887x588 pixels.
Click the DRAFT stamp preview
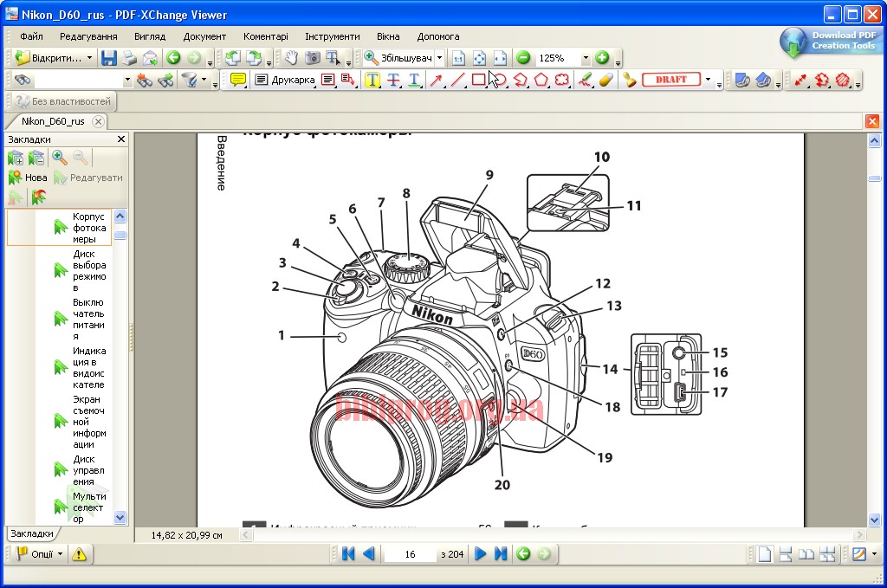(671, 80)
